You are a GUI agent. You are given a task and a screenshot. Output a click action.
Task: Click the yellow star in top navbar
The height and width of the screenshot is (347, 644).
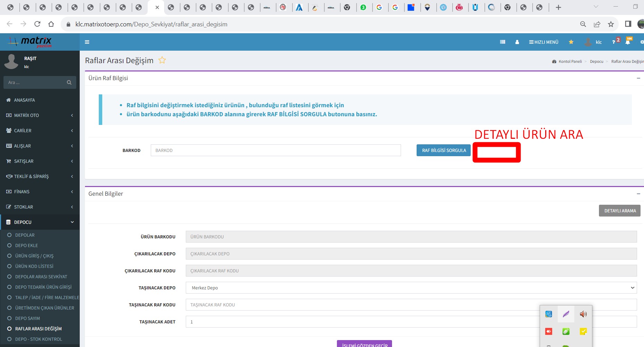tap(571, 42)
